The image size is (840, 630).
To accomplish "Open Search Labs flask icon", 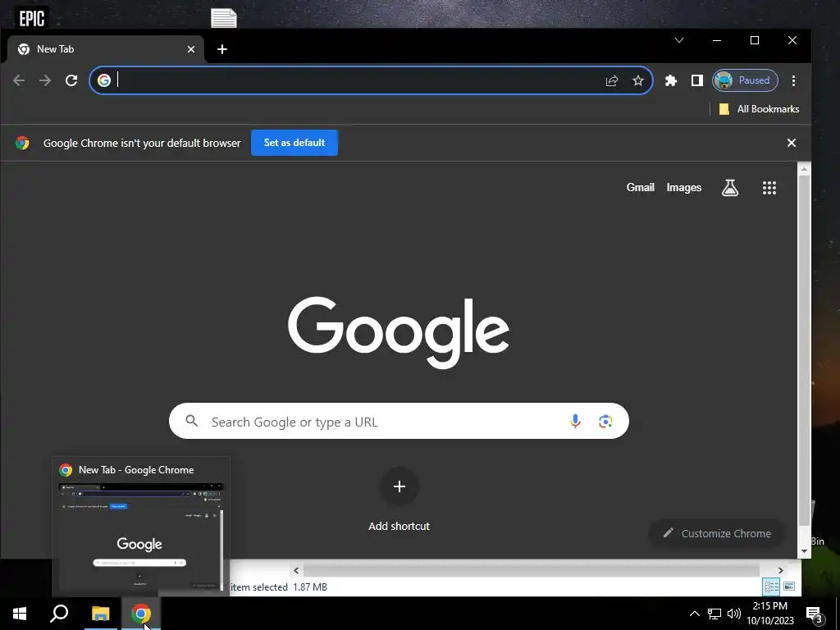I will pos(729,188).
